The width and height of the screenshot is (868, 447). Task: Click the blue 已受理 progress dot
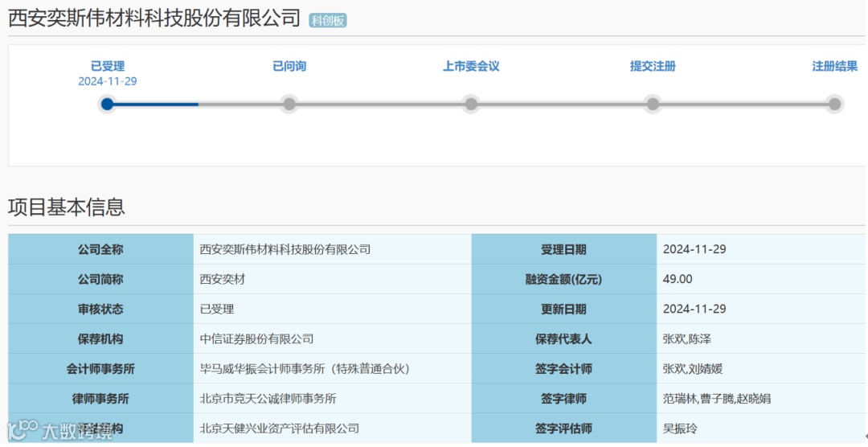(108, 105)
